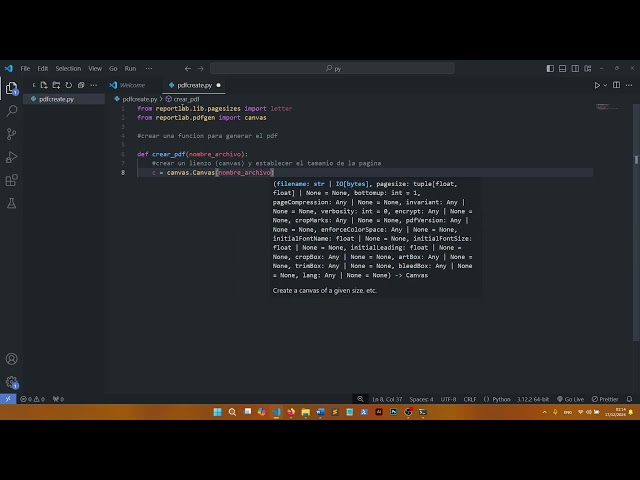The height and width of the screenshot is (480, 640).
Task: Toggle the primary side bar layout
Action: 550,69
